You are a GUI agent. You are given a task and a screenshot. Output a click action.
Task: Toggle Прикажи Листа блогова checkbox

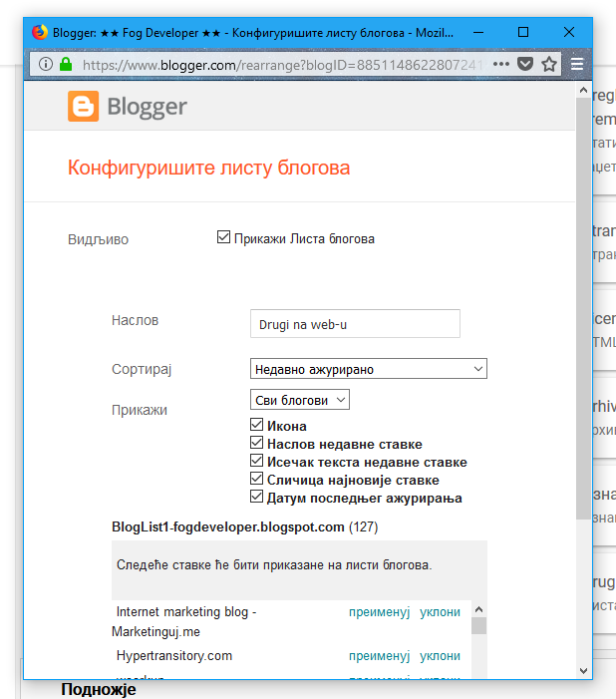click(x=223, y=237)
